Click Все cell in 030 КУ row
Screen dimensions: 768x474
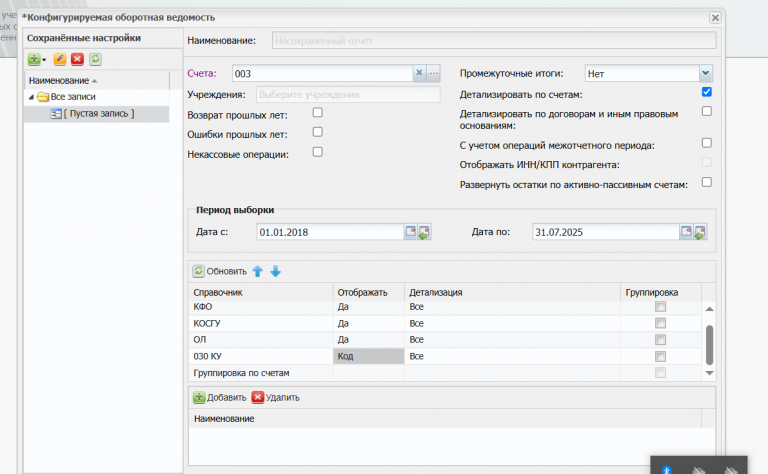(x=512, y=356)
